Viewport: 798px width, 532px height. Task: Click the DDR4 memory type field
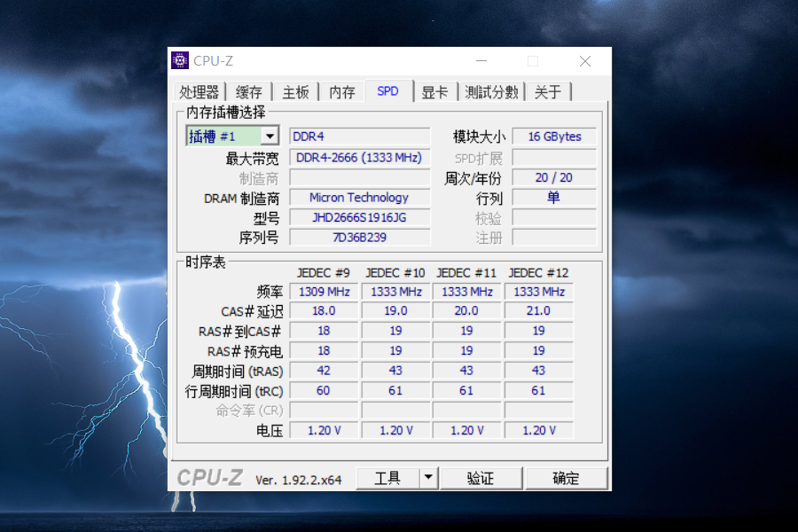tap(360, 137)
